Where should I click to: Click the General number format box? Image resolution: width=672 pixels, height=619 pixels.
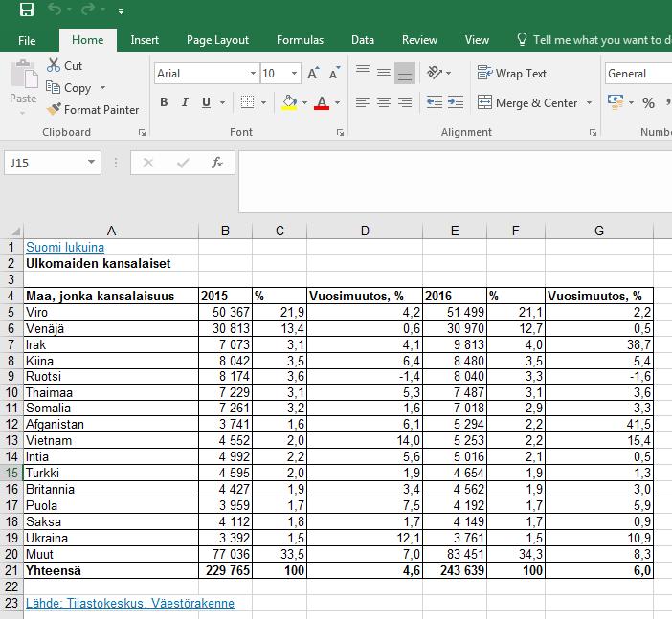point(638,74)
